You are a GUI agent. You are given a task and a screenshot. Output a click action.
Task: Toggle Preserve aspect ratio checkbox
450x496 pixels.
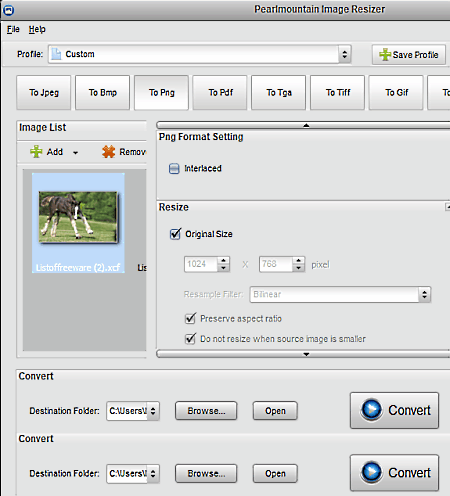click(x=190, y=319)
